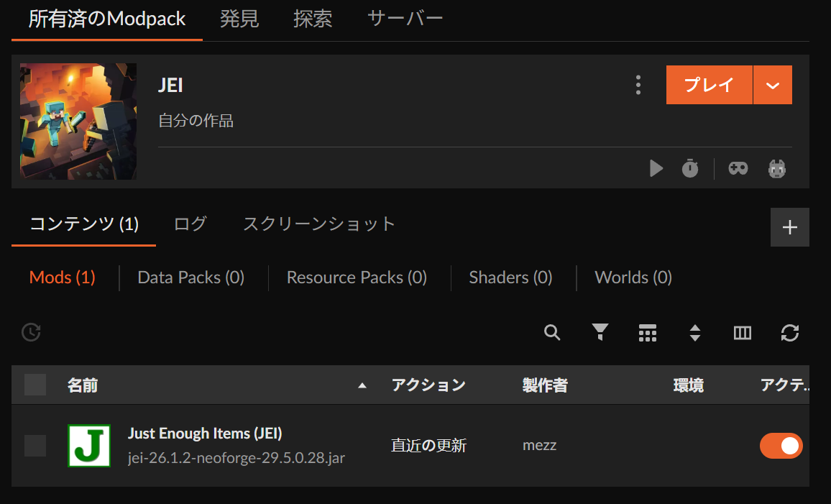Select the Shaders (0) category
Viewport: 831px width, 504px height.
click(x=510, y=278)
